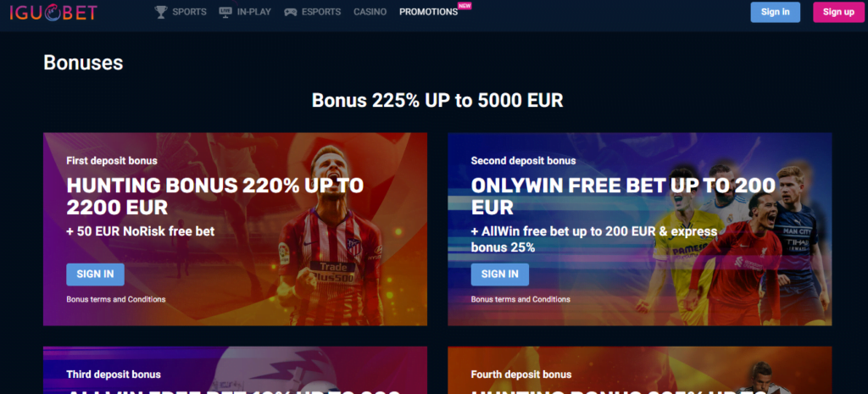Open first deposit Bonus terms and Conditions
The height and width of the screenshot is (394, 868).
point(115,299)
